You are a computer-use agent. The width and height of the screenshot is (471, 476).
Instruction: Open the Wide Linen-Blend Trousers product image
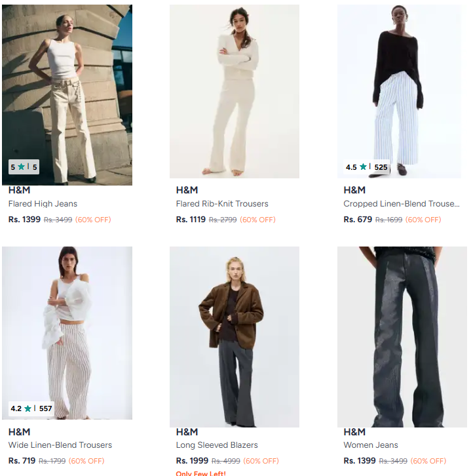(67, 332)
